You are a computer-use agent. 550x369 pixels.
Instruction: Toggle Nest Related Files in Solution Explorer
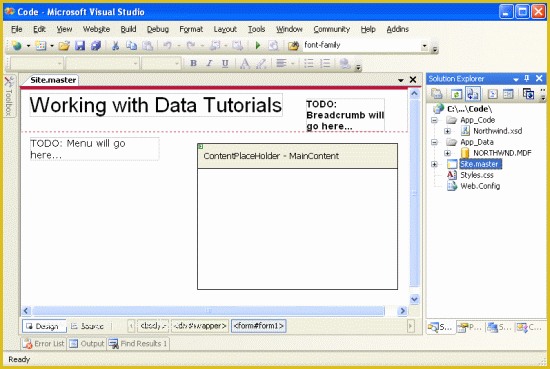coord(473,94)
